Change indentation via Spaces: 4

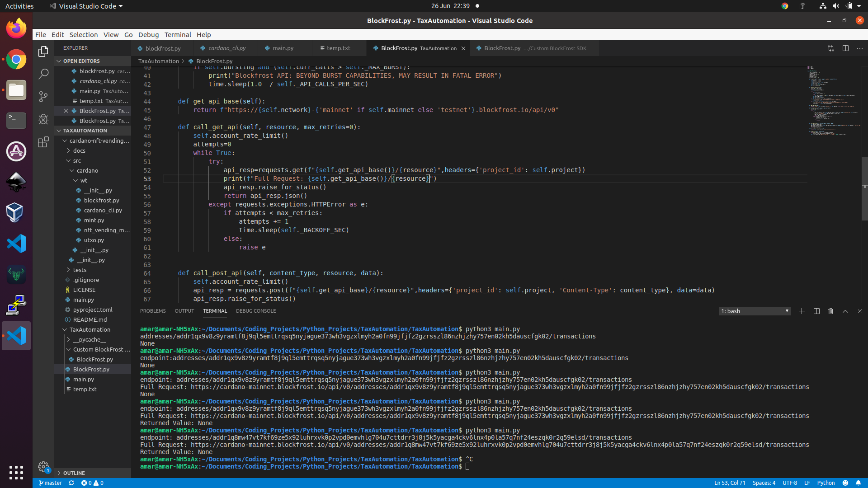(764, 483)
